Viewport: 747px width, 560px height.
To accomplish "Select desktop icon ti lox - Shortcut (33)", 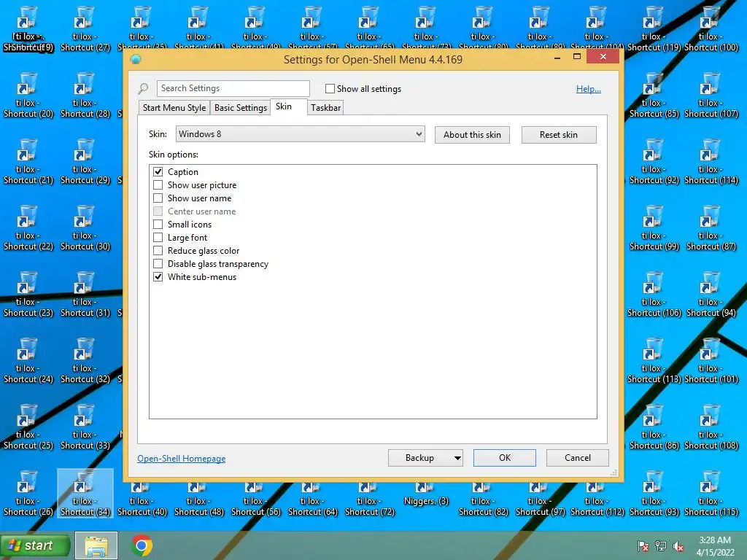I will click(x=85, y=427).
